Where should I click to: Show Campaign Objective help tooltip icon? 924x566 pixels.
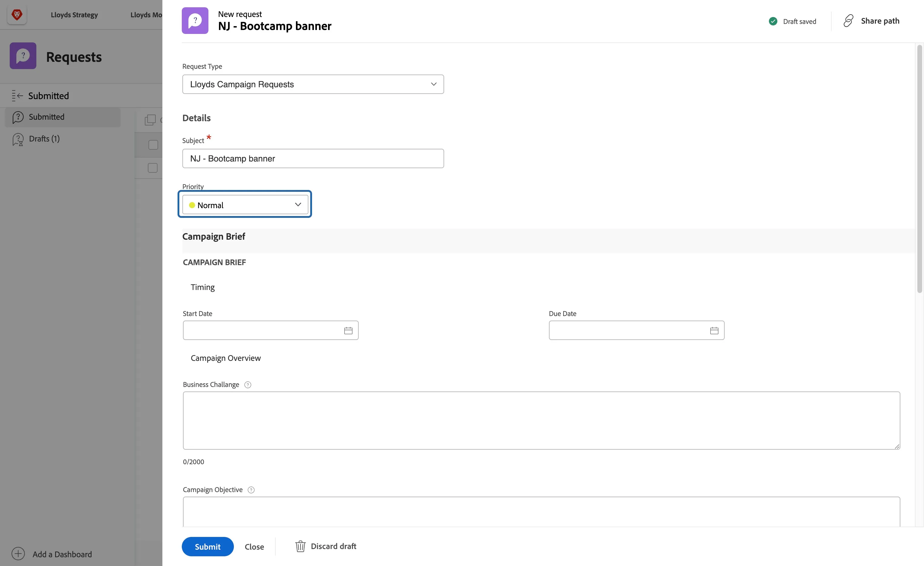point(251,490)
